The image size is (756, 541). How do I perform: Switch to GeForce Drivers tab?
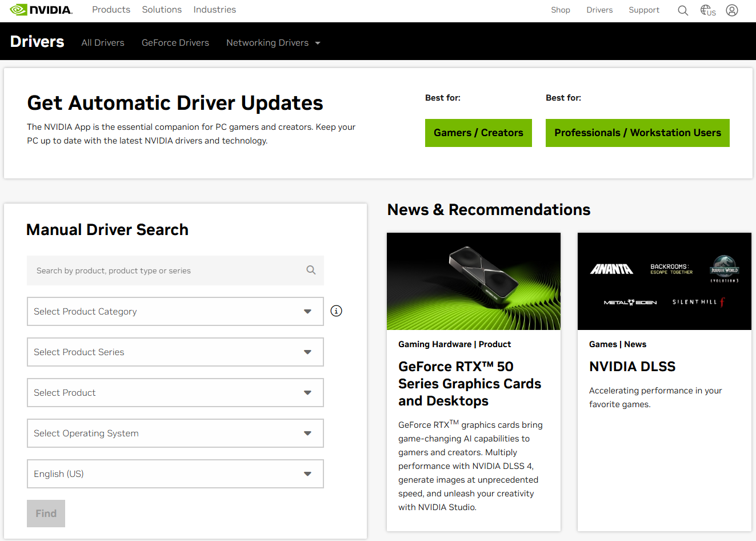175,42
